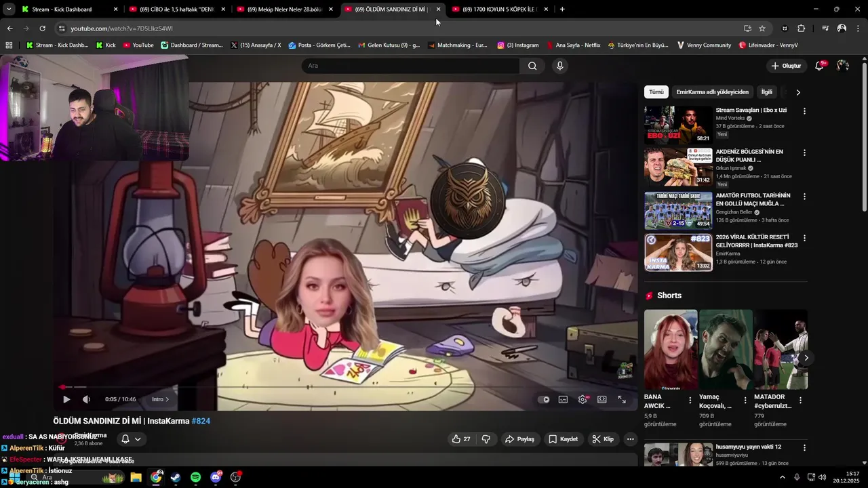Open the YouTube account avatar menu

point(843,66)
